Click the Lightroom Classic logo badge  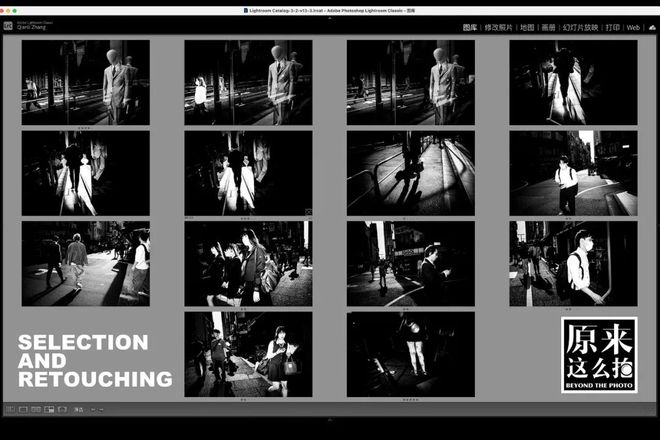point(8,26)
